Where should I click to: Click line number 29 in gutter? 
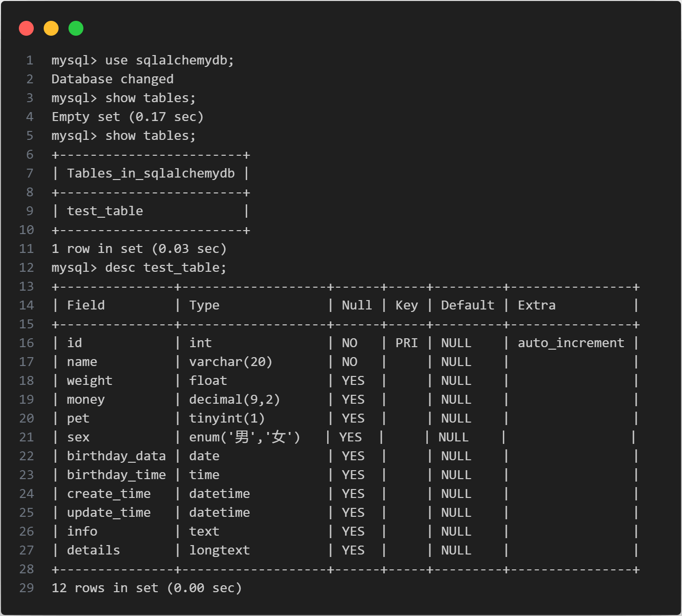click(27, 588)
